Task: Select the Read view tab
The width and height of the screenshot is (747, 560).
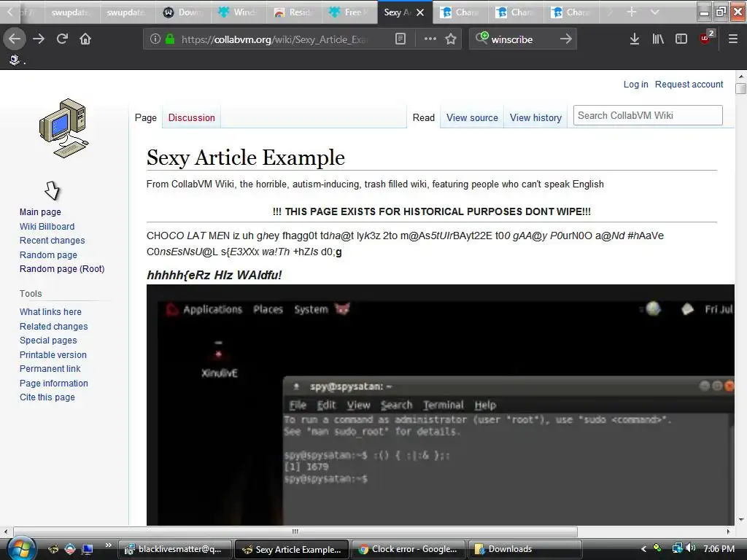Action: click(424, 117)
